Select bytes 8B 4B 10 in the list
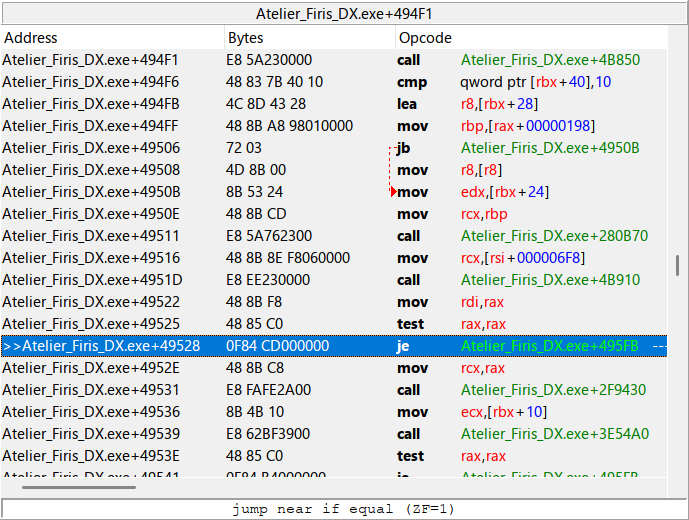Screen dimensions: 689x520 pos(255,412)
